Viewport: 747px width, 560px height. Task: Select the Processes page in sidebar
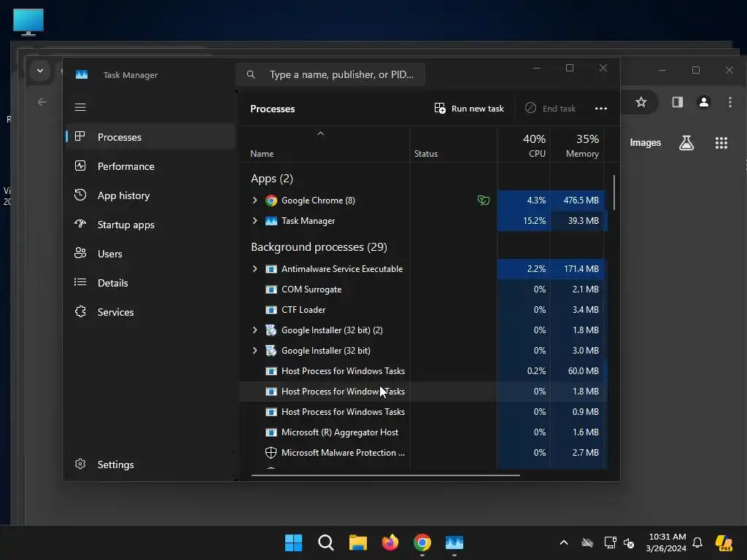point(150,137)
